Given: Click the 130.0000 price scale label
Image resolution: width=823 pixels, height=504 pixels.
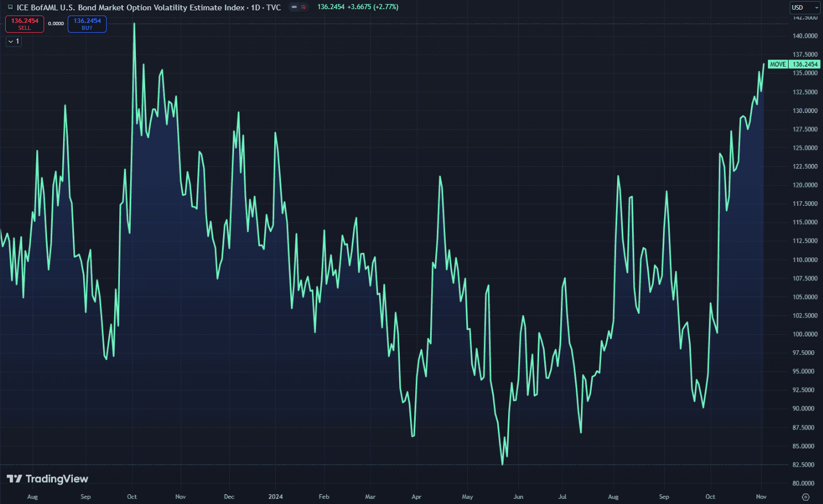Looking at the screenshot, I should click(805, 111).
